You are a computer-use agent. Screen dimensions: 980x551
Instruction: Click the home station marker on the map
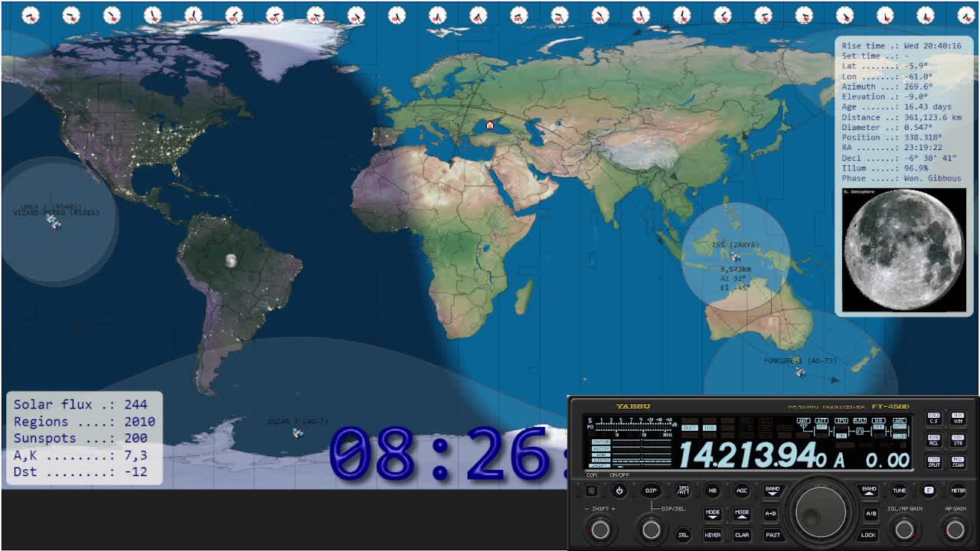pyautogui.click(x=490, y=125)
